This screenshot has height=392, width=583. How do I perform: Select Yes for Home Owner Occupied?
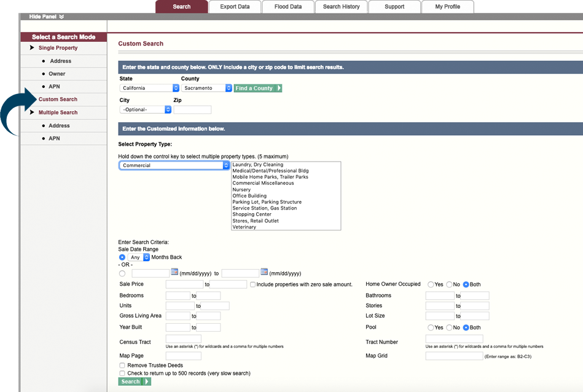(431, 284)
